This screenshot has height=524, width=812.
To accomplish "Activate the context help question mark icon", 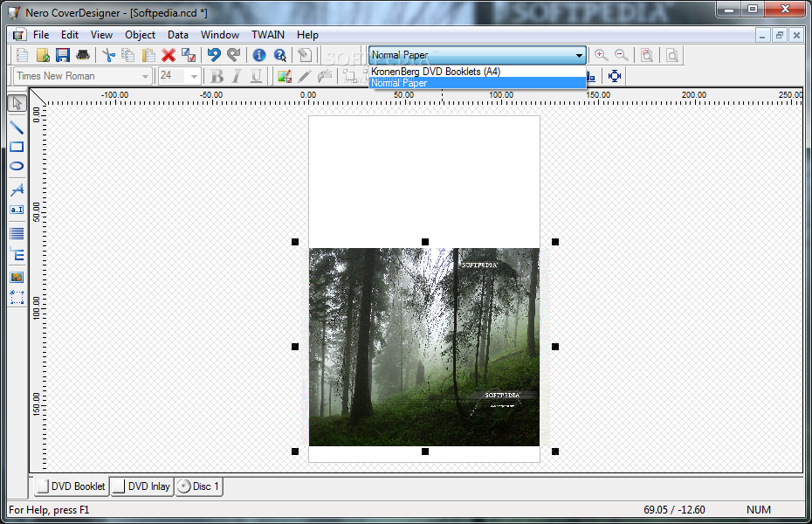I will (x=279, y=55).
